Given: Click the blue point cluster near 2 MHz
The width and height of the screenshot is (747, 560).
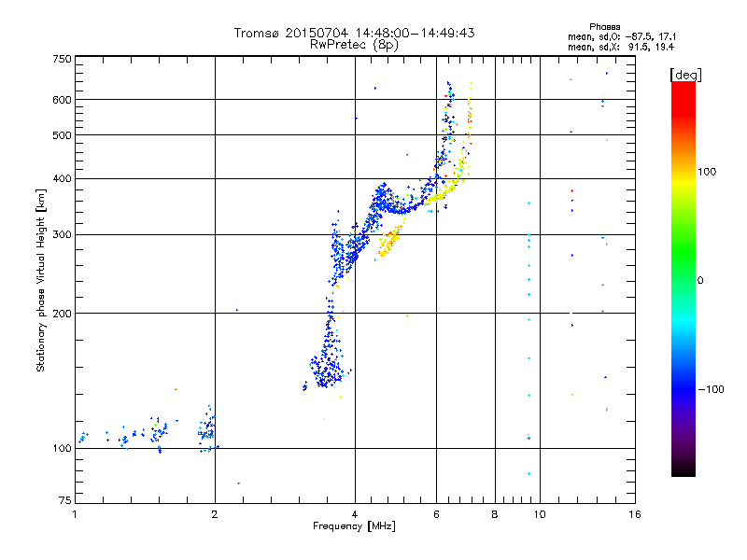Looking at the screenshot, I should pos(207,430).
